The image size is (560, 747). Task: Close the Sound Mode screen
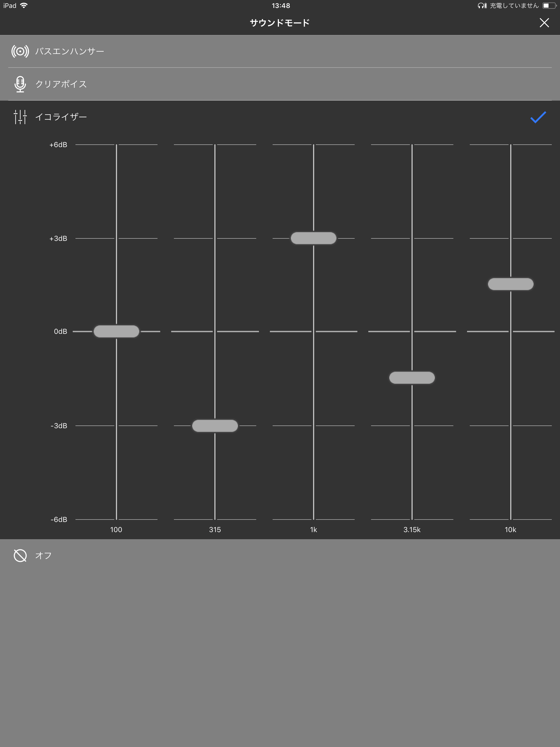544,23
